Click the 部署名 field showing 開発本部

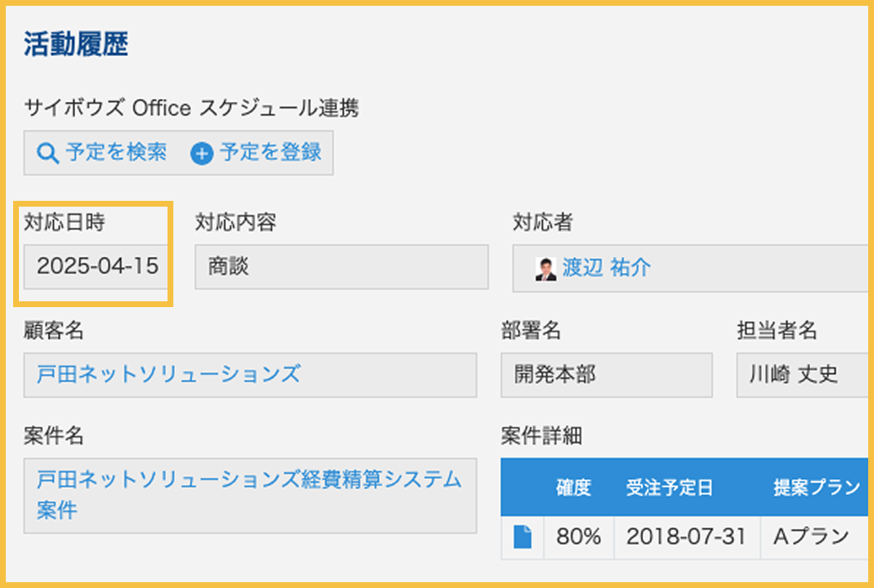606,375
